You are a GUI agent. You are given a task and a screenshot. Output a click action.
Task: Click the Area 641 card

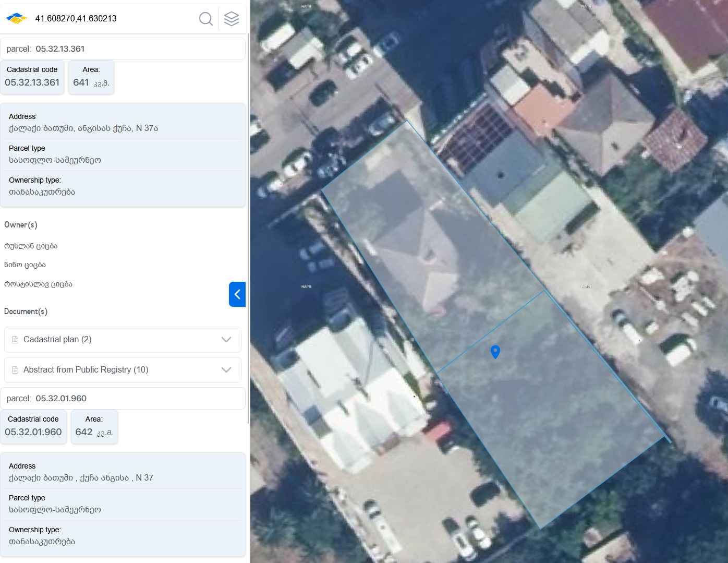pos(91,77)
